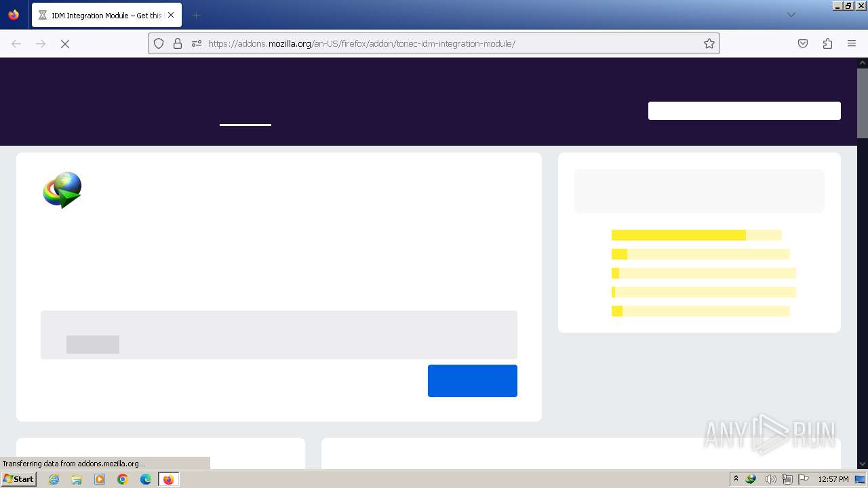
Task: Show hidden tray icons arrow
Action: (x=736, y=479)
